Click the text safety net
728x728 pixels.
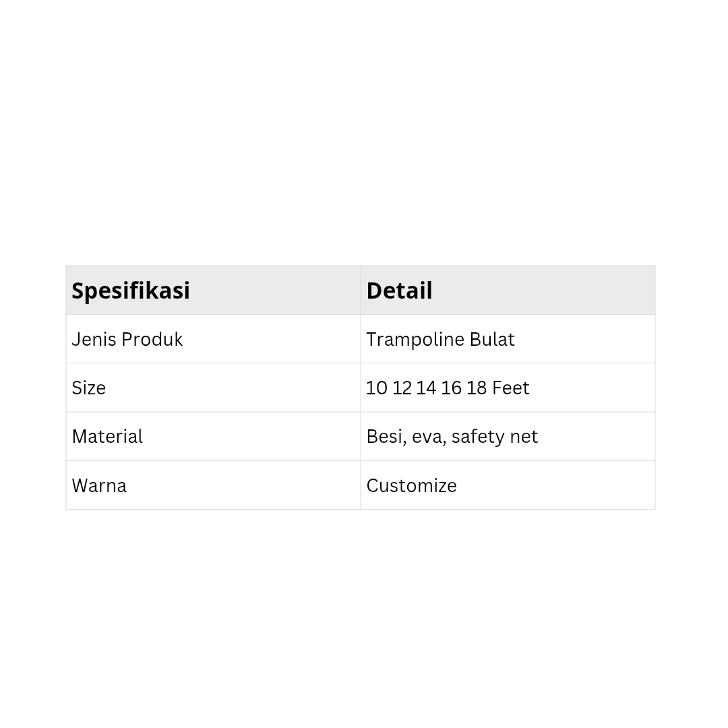495,436
